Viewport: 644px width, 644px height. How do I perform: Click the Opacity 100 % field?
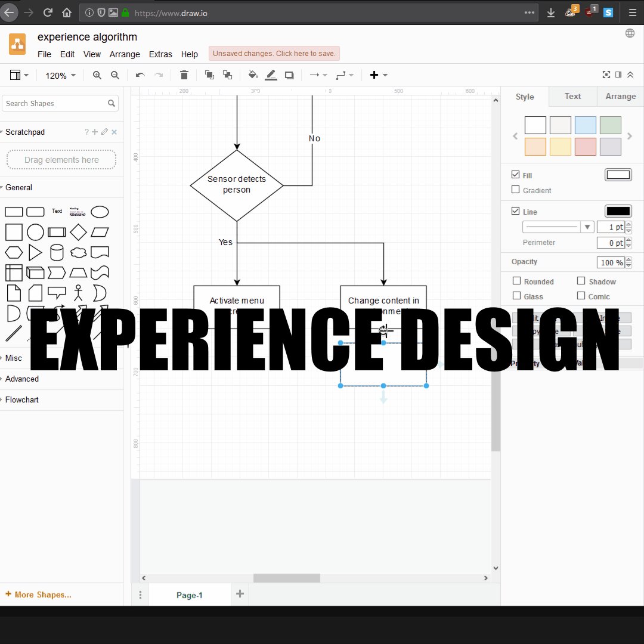(x=611, y=262)
